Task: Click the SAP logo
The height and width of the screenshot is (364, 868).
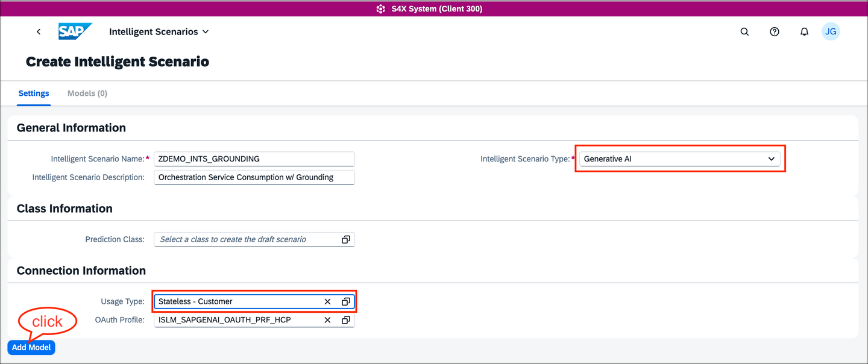Action: (x=75, y=31)
